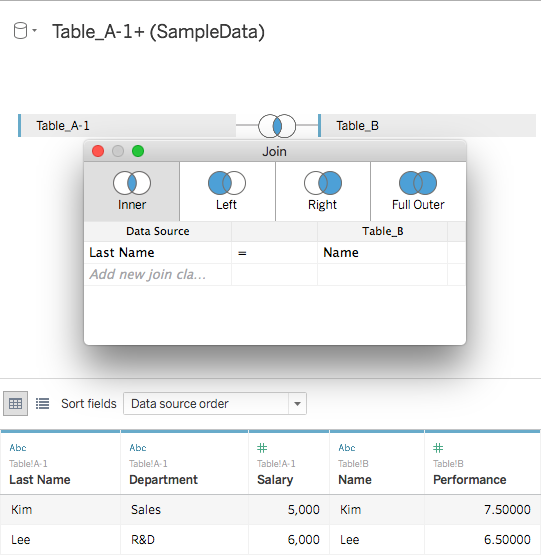Open the Sort fields dropdown
541x555 pixels.
(215, 404)
